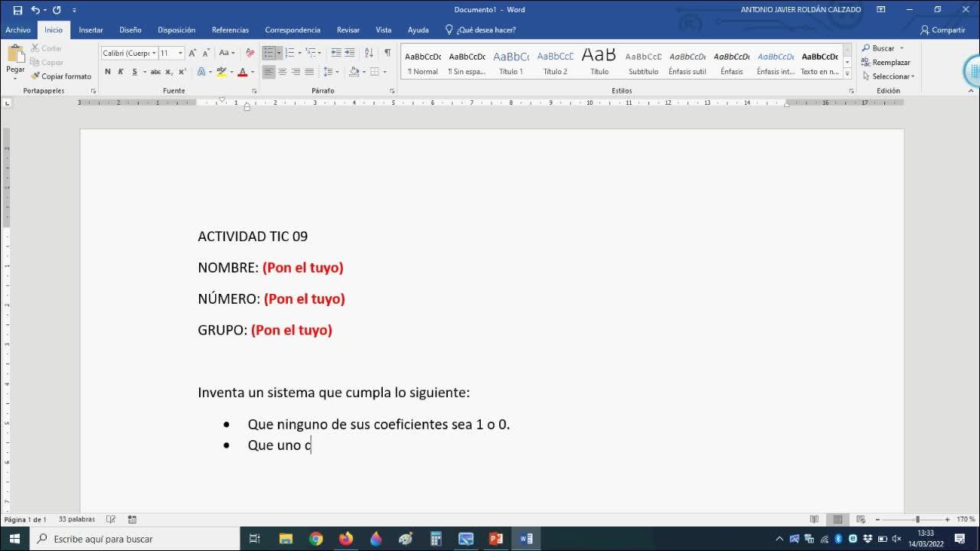Screen dimensions: 980x551
Task: Toggle italic formatting (K)
Action: (120, 72)
